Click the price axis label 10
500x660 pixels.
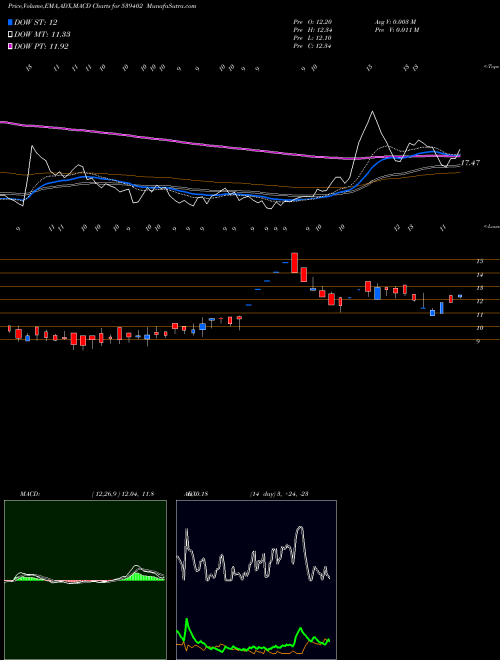pos(479,328)
